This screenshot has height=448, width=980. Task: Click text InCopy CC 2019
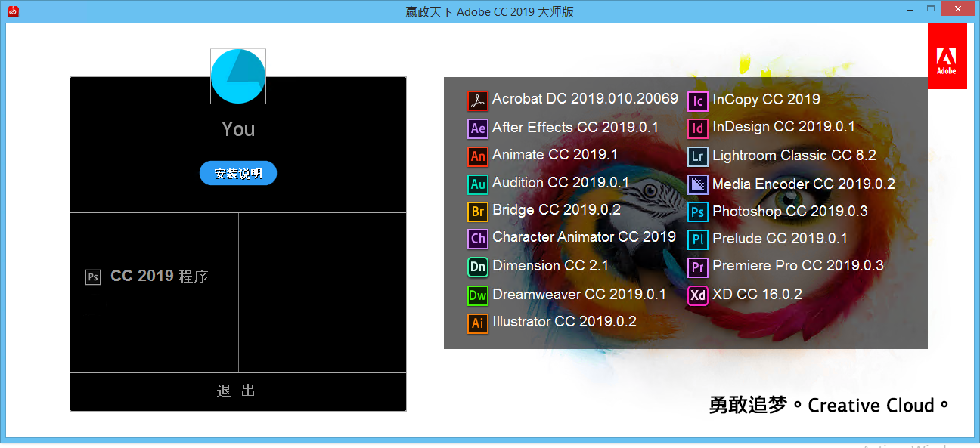pos(766,99)
